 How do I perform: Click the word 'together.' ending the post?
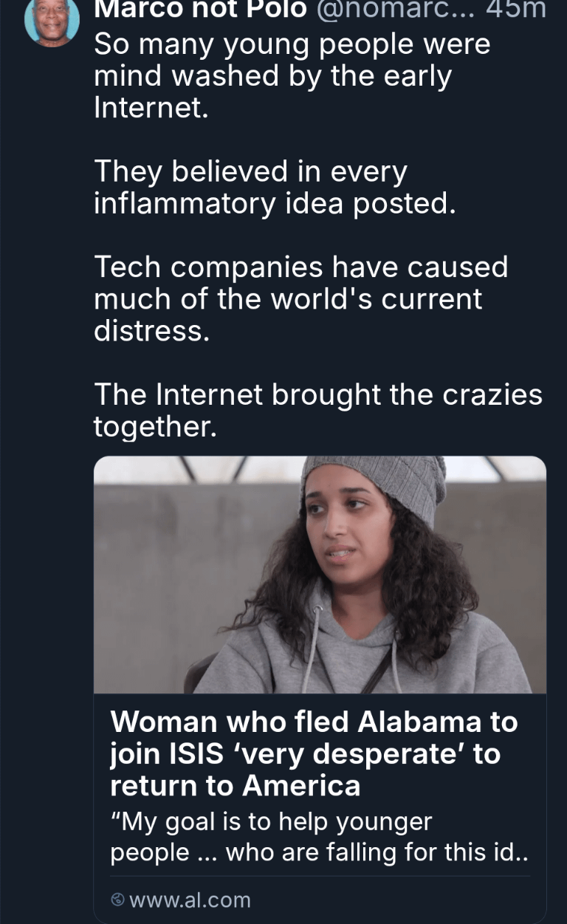click(155, 426)
